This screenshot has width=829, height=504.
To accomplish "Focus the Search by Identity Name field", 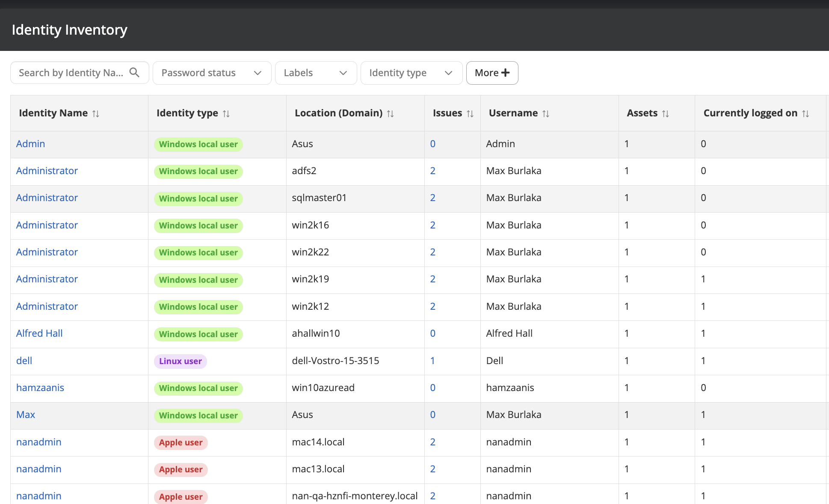I will tap(71, 73).
